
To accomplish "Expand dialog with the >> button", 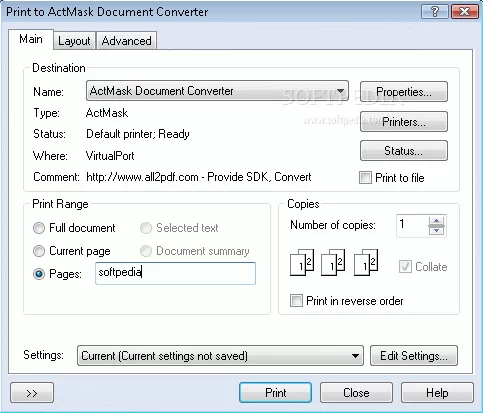I will pos(32,393).
